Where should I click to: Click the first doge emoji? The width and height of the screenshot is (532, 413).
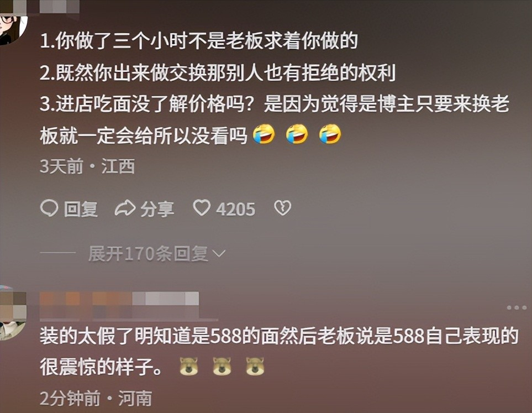tap(188, 367)
